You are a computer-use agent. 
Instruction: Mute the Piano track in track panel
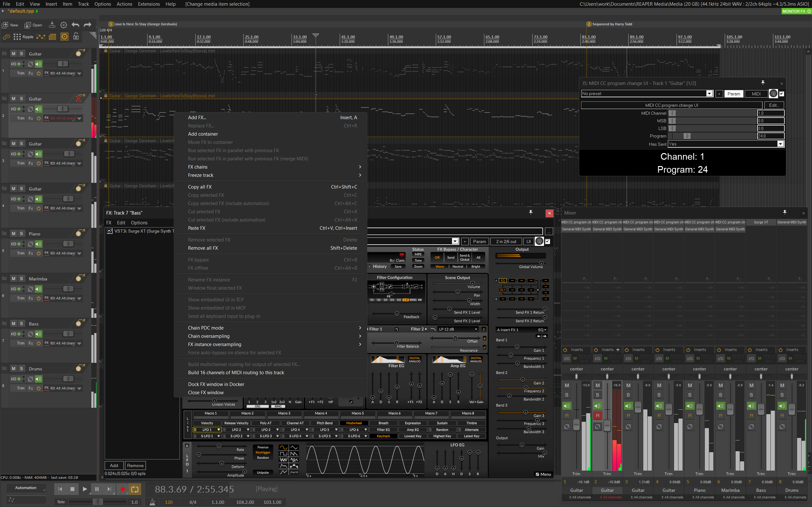13,234
